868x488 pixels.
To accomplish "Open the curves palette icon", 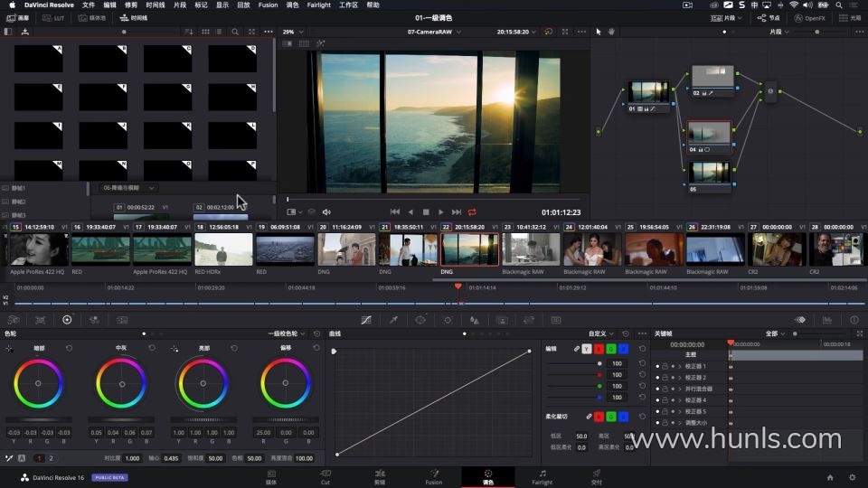I will coord(366,320).
